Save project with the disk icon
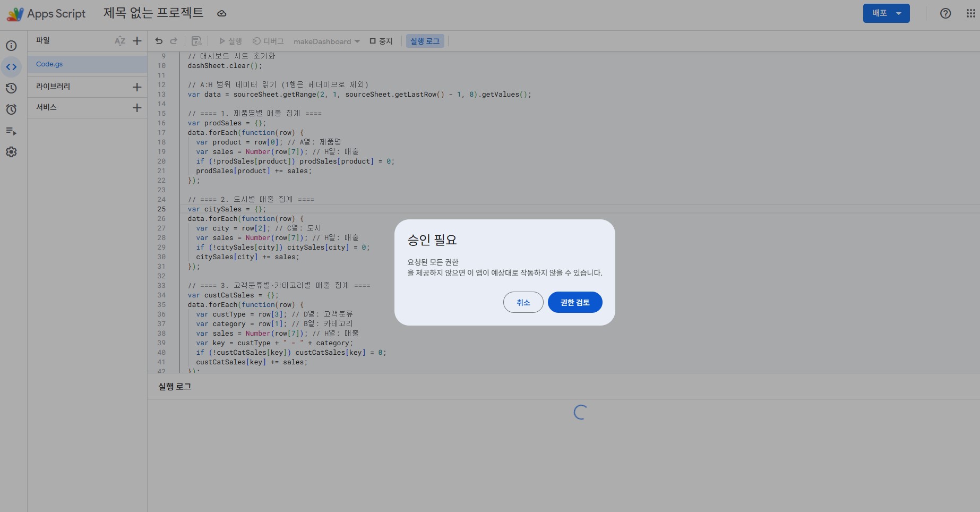 tap(196, 41)
